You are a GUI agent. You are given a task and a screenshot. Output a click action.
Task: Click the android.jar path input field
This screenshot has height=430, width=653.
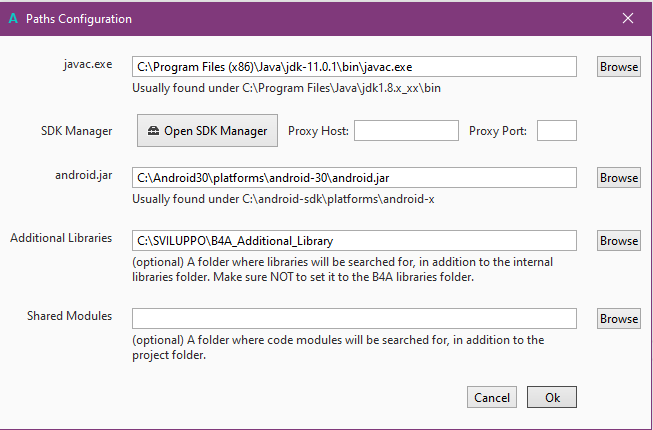point(354,178)
